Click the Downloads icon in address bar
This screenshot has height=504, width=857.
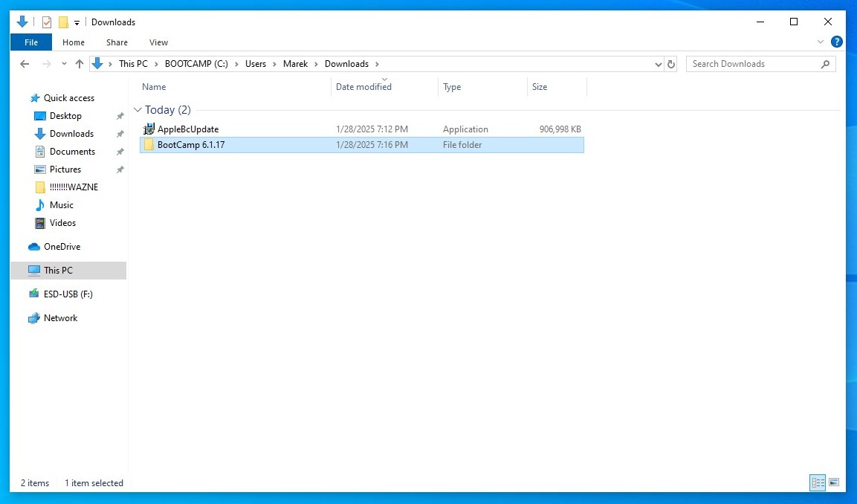pyautogui.click(x=97, y=64)
